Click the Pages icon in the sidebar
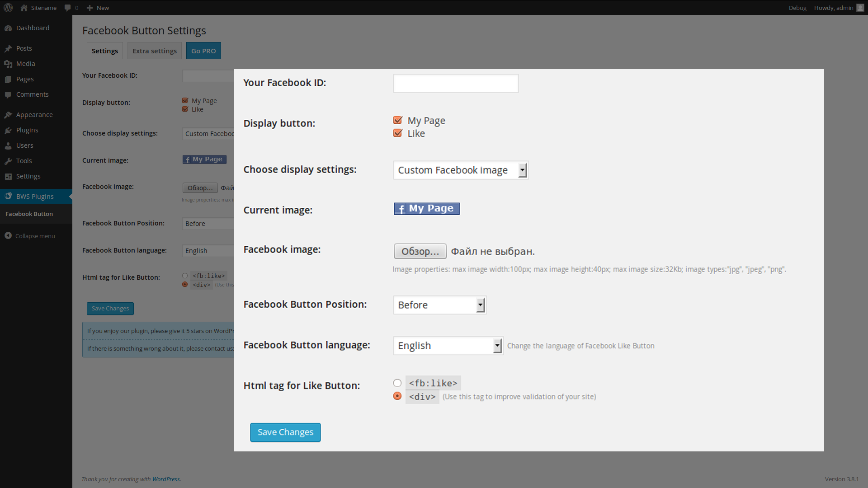868x488 pixels. coord(8,79)
